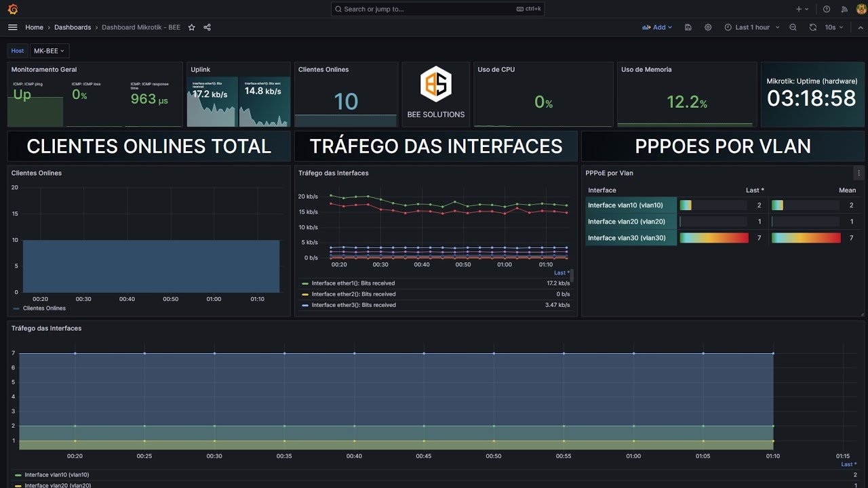Sort PPPoE table by Last * column
The image size is (868, 488).
coord(755,190)
